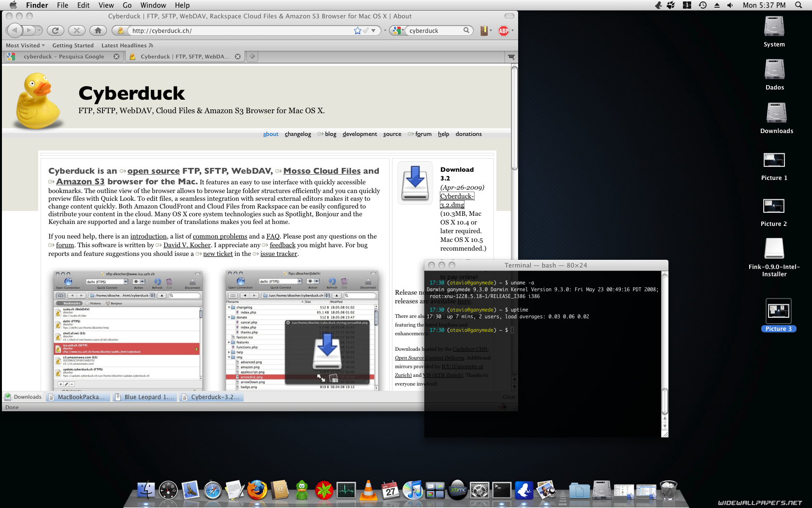The height and width of the screenshot is (508, 812).
Task: Click the Firefox search field
Action: click(435, 30)
